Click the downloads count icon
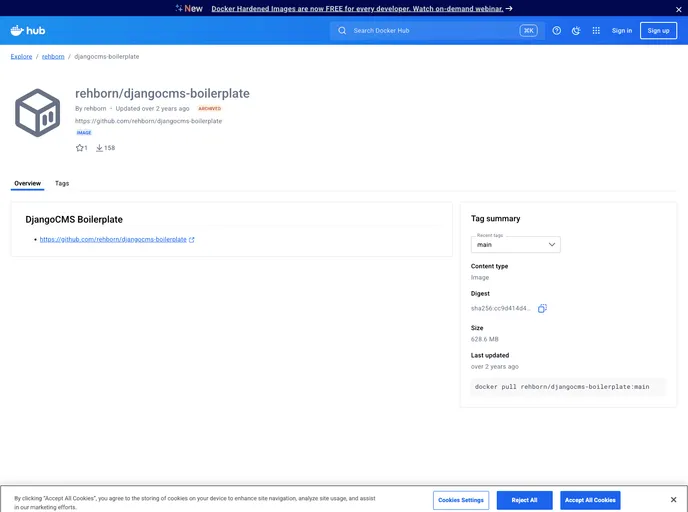Screen dimensions: 688x512 pyautogui.click(x=100, y=148)
